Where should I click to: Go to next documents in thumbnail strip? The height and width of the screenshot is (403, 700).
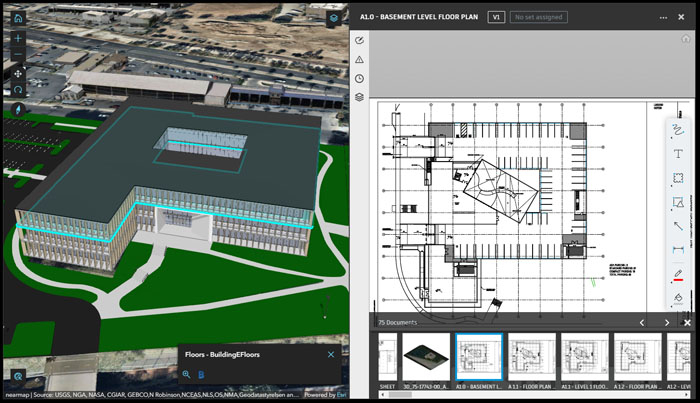[667, 323]
